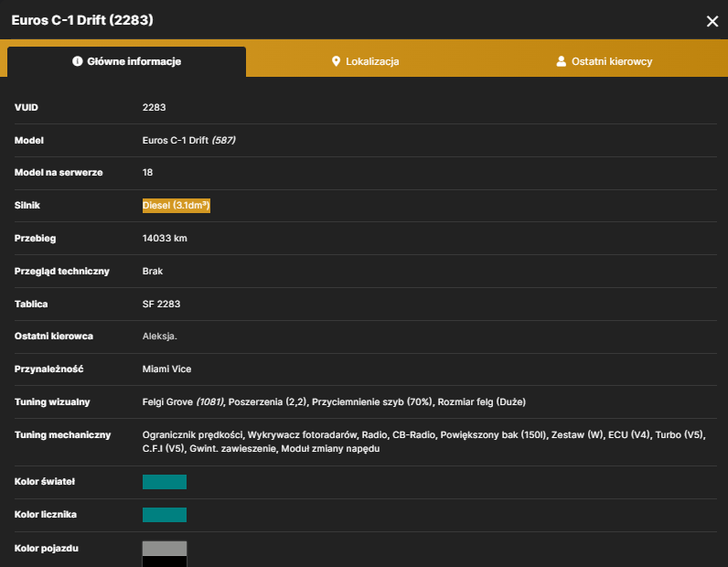728x567 pixels.
Task: Click the Turbo (V5) tuning entry
Action: point(680,435)
